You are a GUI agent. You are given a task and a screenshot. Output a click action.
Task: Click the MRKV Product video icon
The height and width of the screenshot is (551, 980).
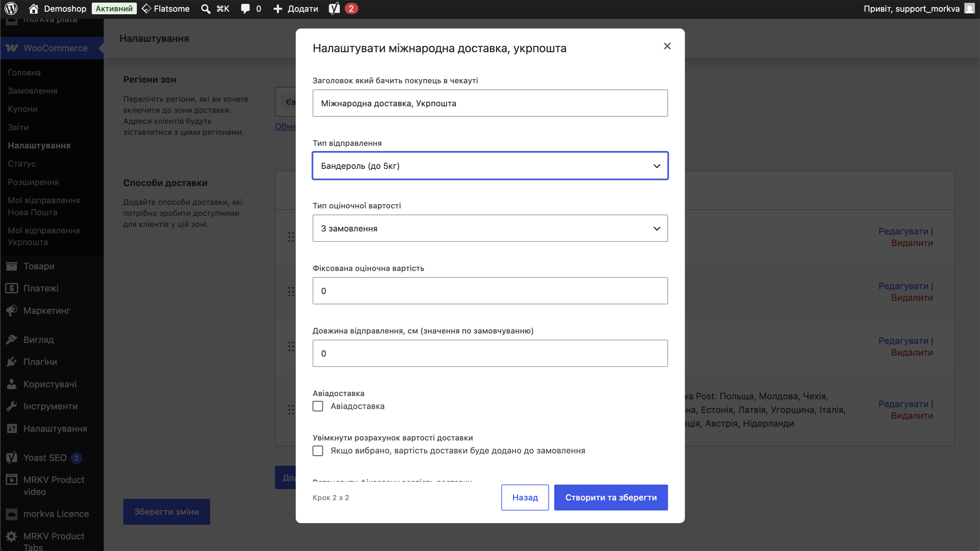(12, 479)
